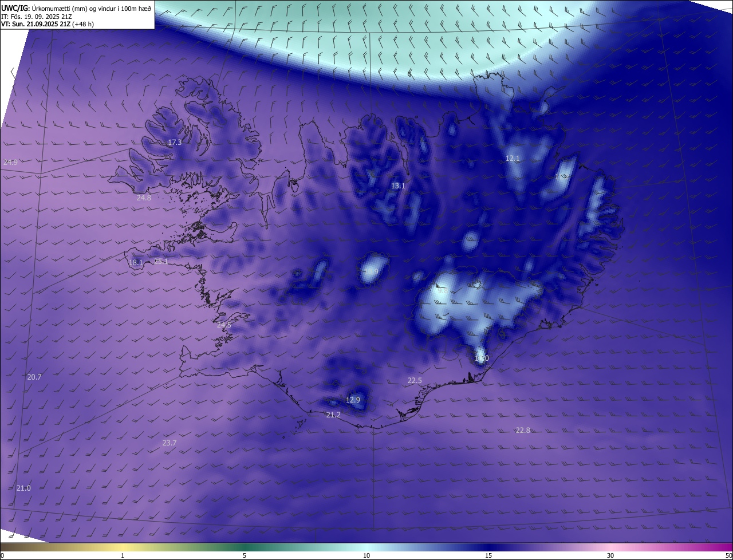Click the 15 tick on the color scale
733x560 pixels.
(x=488, y=555)
